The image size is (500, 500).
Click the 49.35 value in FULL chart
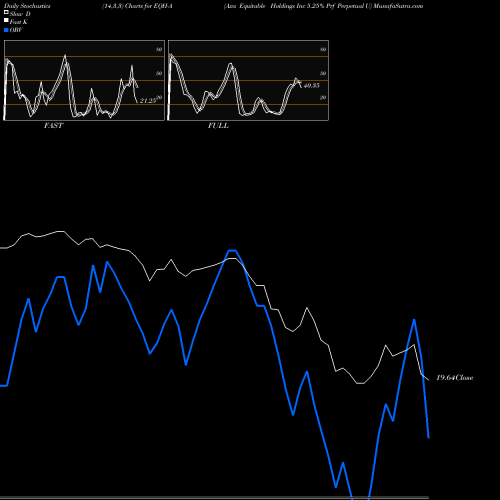[311, 86]
